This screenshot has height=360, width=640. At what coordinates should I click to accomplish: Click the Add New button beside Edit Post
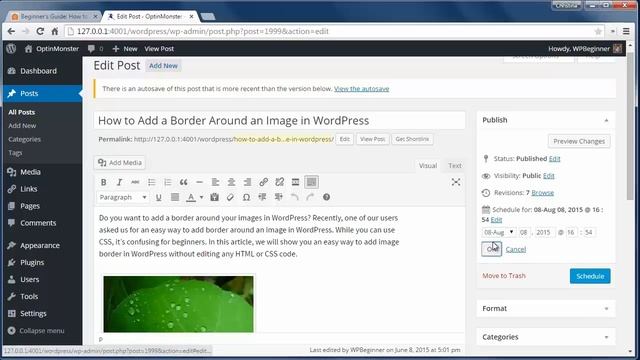tap(163, 66)
